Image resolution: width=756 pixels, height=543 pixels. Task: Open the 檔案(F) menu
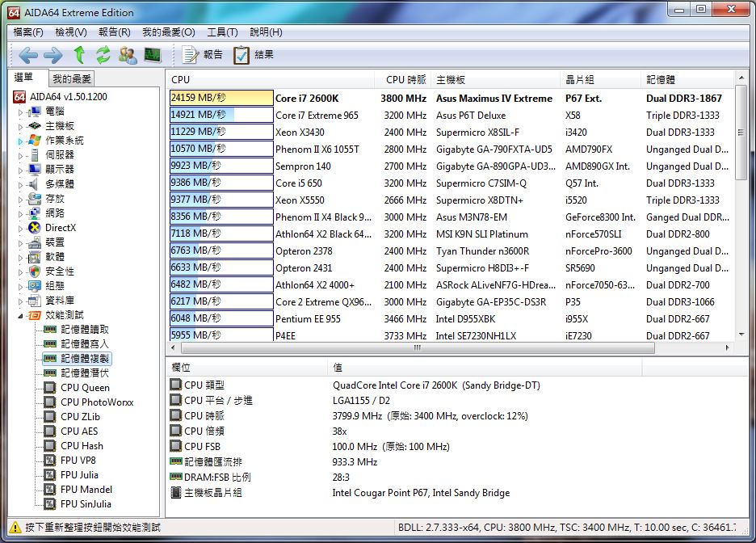[28, 32]
